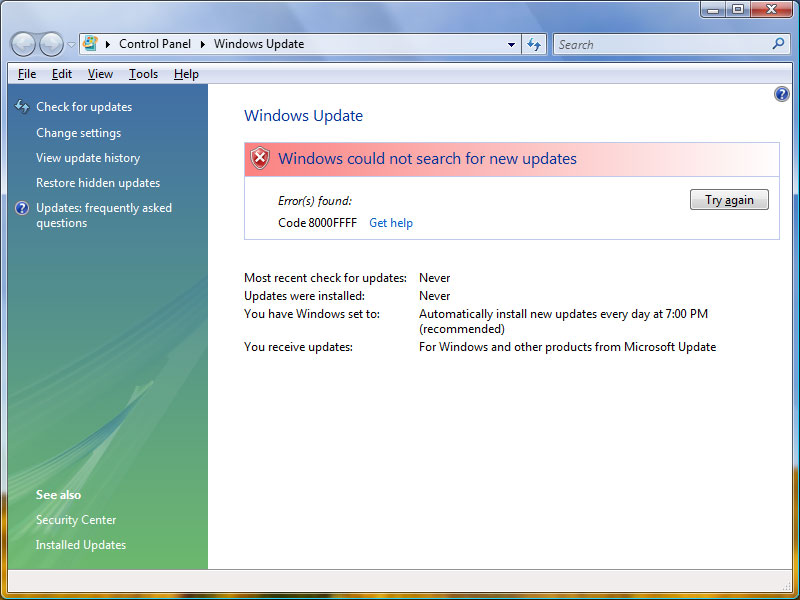Click 'You have Windows set to:' label

(x=312, y=313)
